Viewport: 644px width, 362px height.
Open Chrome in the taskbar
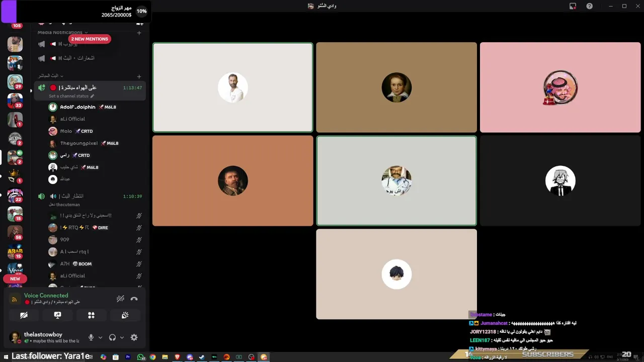152,357
